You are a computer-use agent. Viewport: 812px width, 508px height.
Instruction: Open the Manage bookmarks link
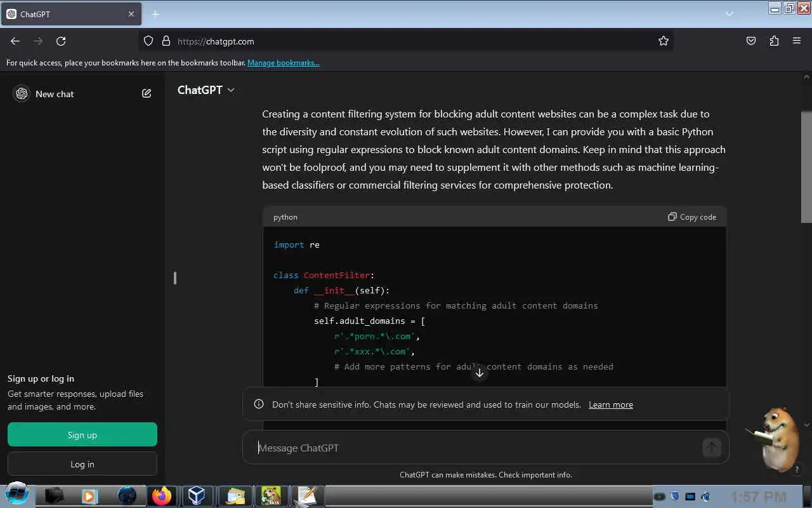tap(284, 63)
